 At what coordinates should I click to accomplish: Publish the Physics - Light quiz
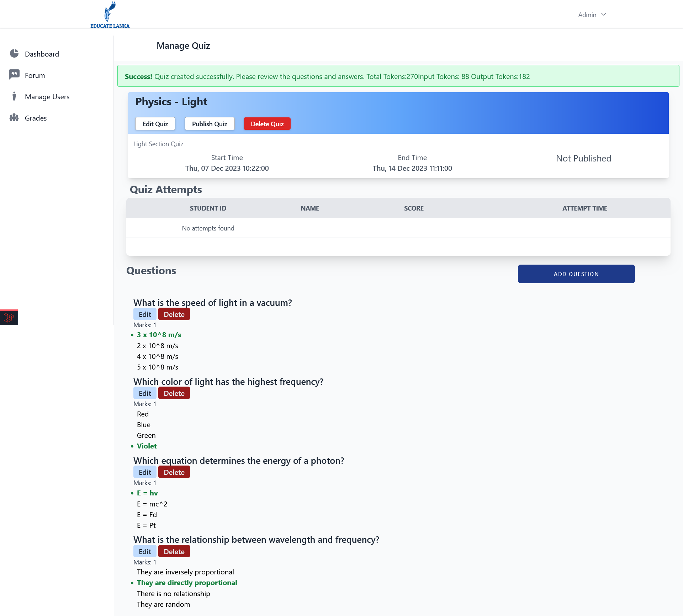click(x=210, y=124)
